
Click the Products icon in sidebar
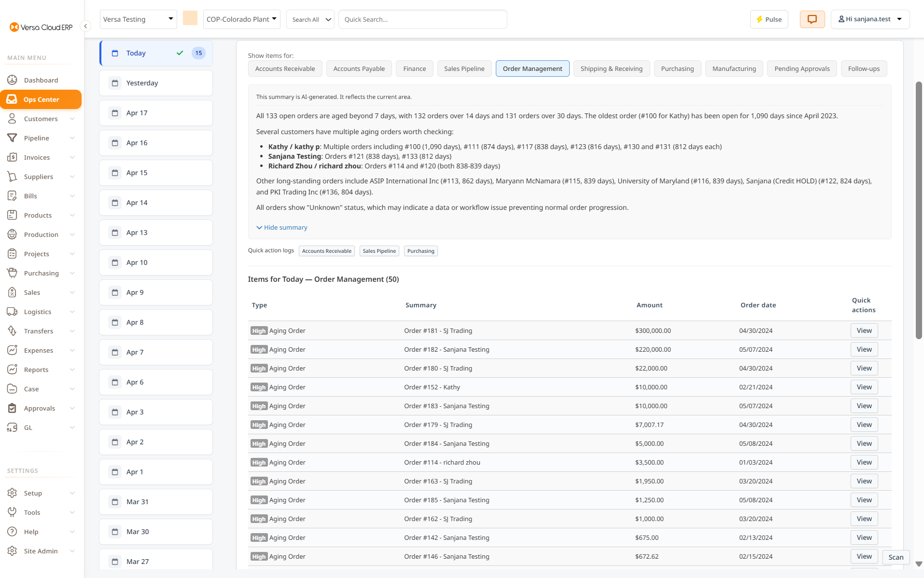13,215
